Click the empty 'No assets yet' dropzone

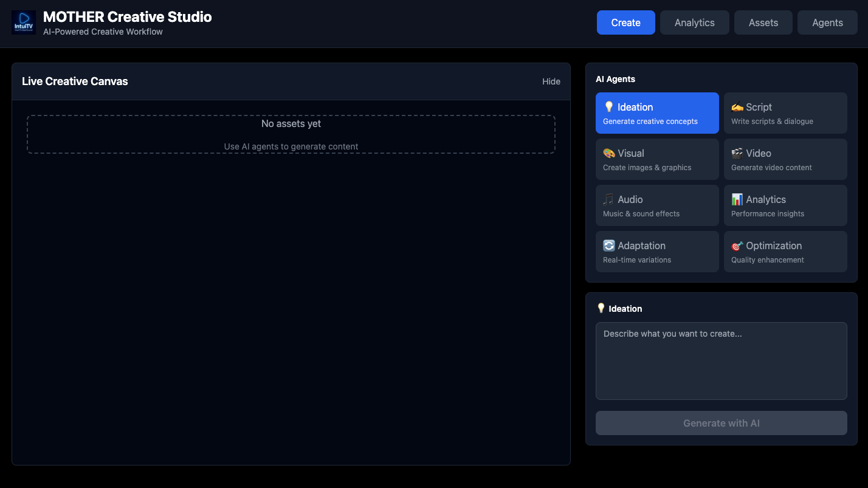click(291, 134)
